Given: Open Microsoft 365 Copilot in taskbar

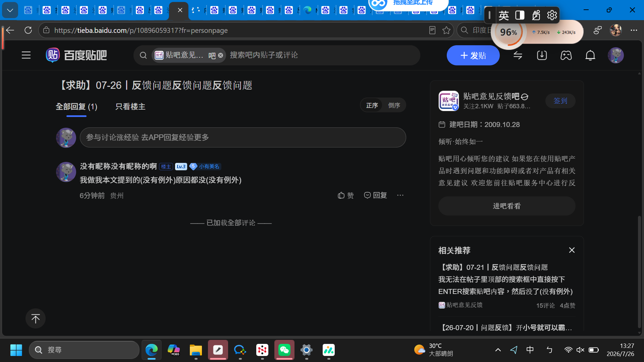Looking at the screenshot, I should (174, 350).
